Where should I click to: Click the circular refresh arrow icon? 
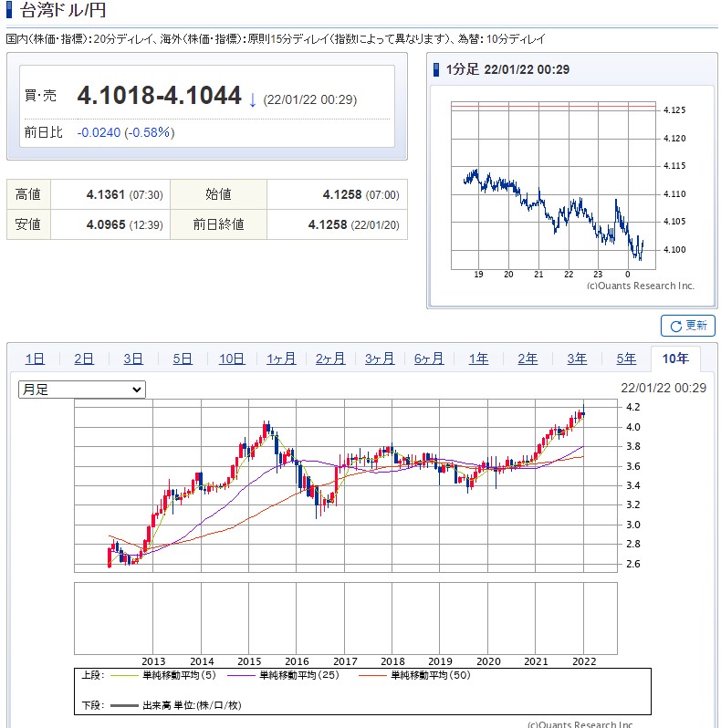[676, 327]
